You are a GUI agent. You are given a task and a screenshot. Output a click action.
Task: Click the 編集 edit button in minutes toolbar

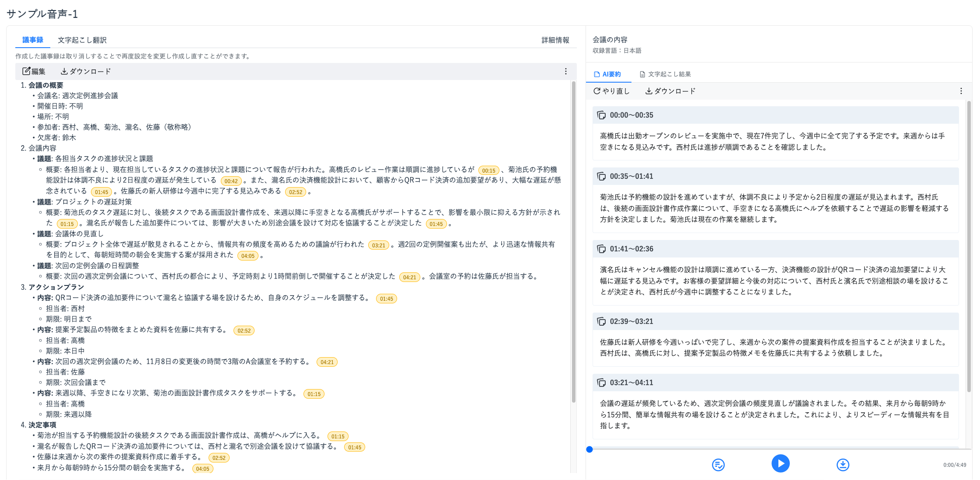tap(34, 71)
